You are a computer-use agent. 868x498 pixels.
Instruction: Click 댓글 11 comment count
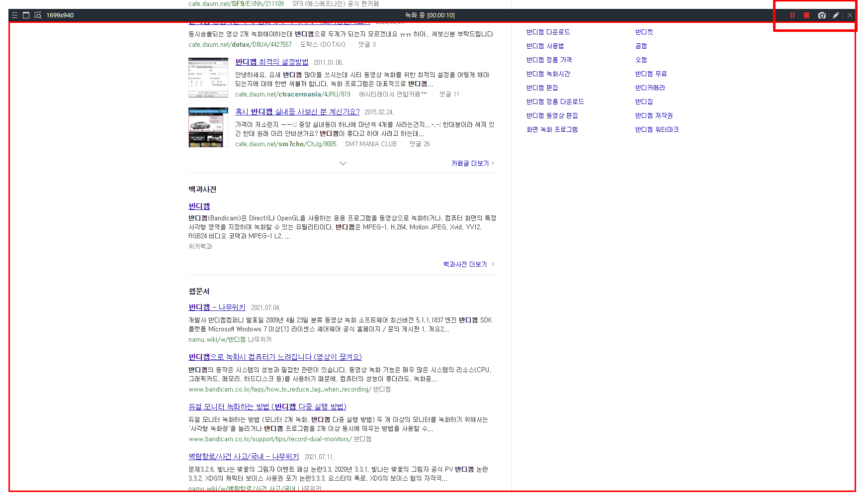(449, 95)
